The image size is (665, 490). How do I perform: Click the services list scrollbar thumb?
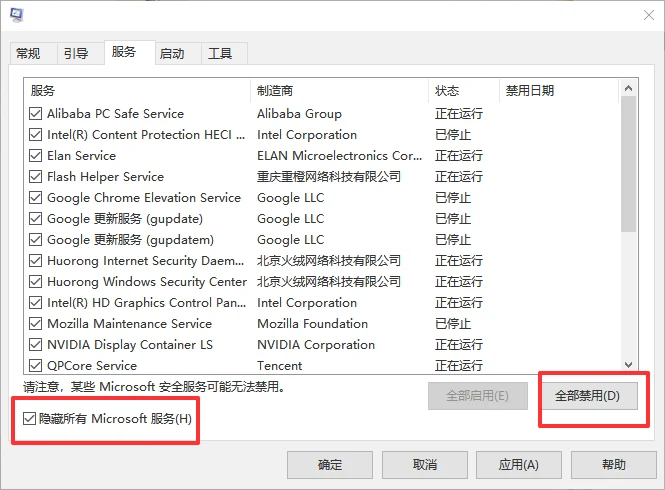[629, 164]
